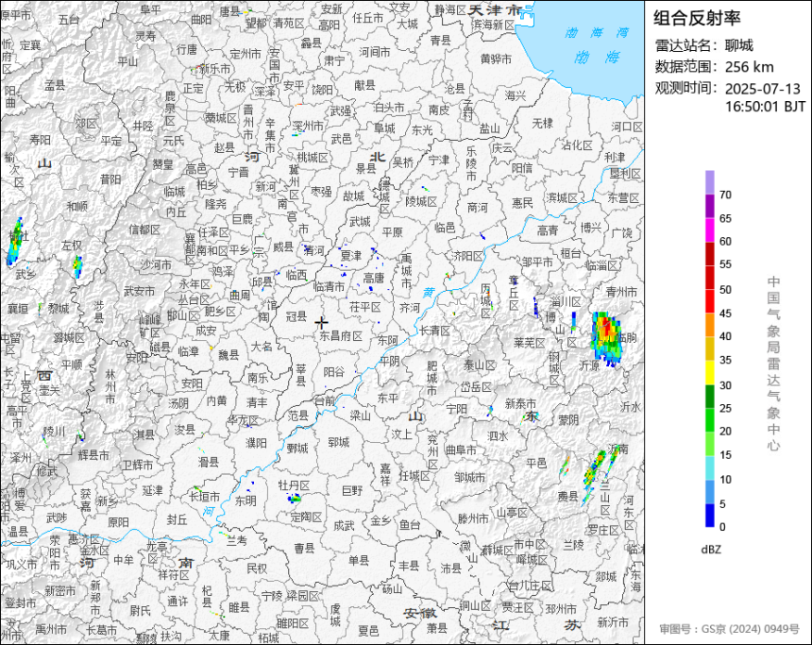Viewport: 812px width, 645px height.
Task: Click the 东昌府区 map label
Action: (x=341, y=336)
